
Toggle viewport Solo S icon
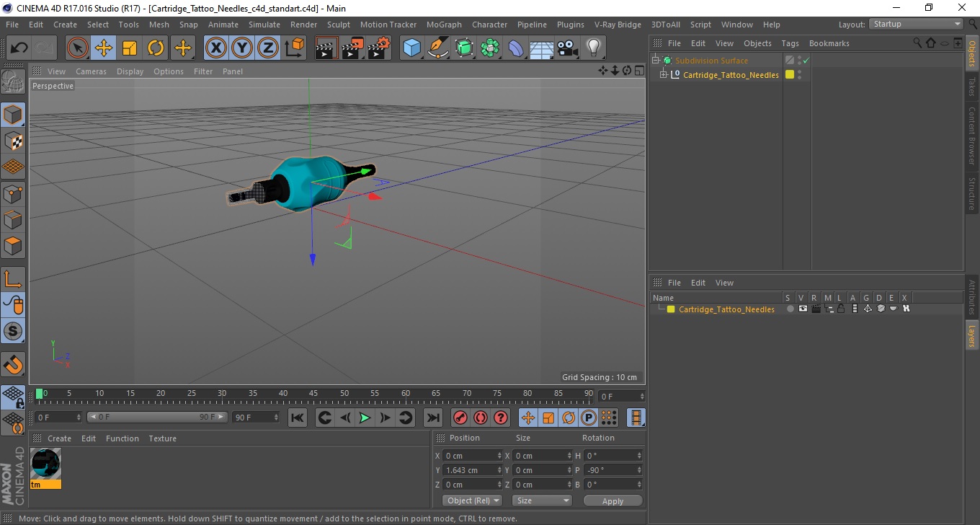(x=13, y=331)
